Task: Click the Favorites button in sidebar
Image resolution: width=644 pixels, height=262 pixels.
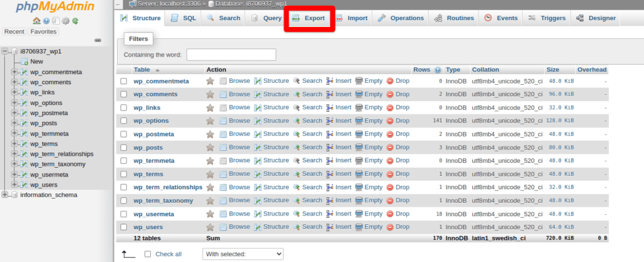Action: 43,31
